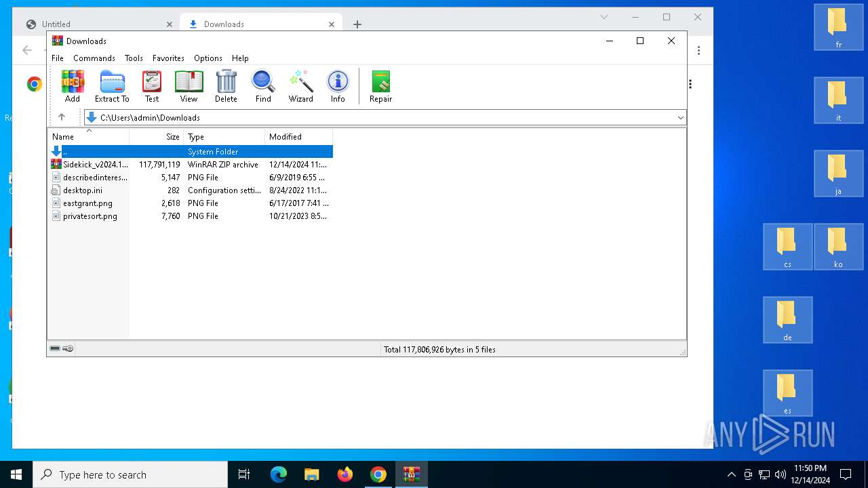
Task: Open Windows Start menu
Action: click(x=16, y=474)
